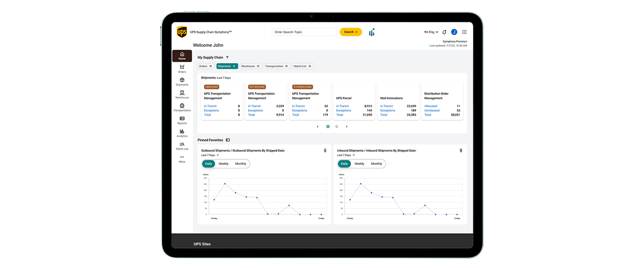Screen dimensions: 644x268
Task: Open Reports from the sidebar
Action: (182, 121)
